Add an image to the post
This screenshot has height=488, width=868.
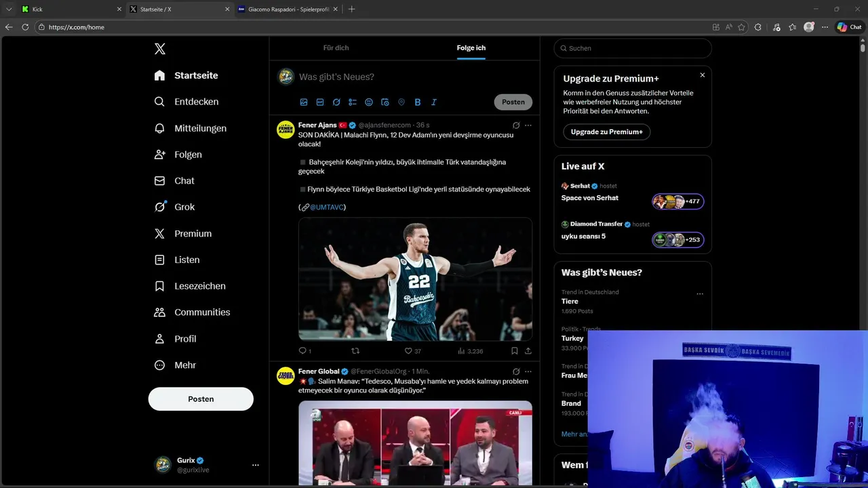[304, 102]
